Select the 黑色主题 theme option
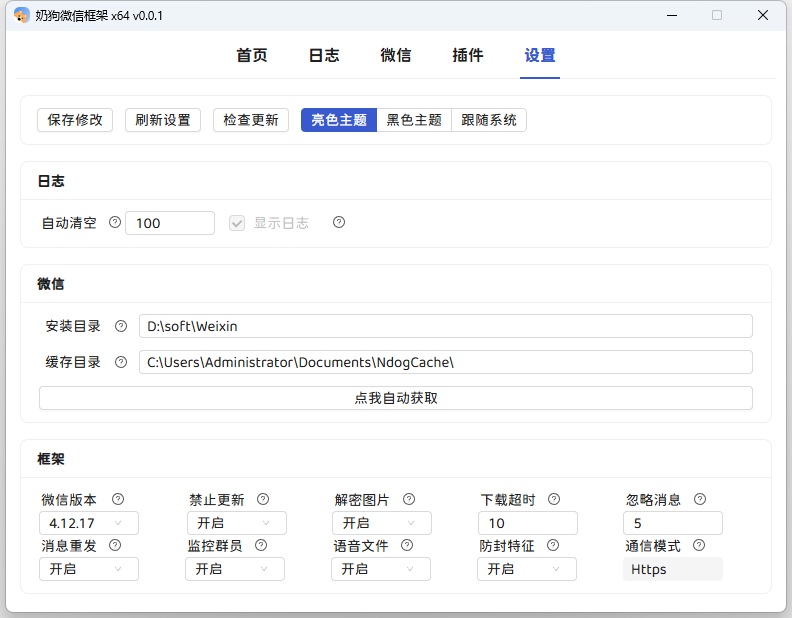 point(414,120)
